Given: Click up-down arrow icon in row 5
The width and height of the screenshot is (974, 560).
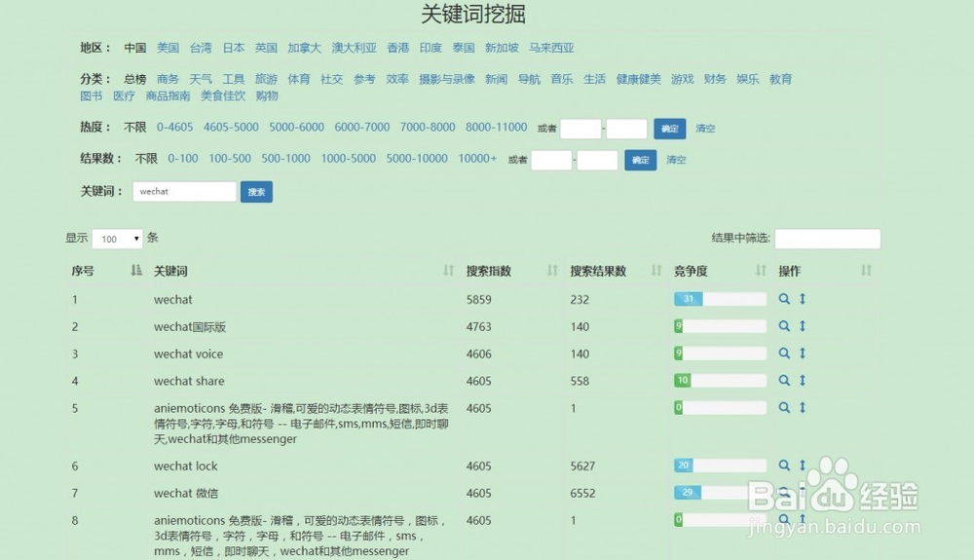Looking at the screenshot, I should 803,408.
